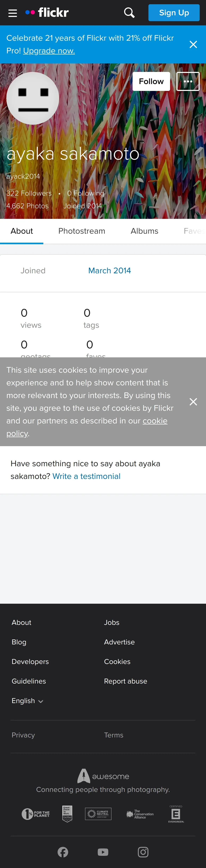Image resolution: width=206 pixels, height=868 pixels.
Task: Click the Flickr logo
Action: [47, 13]
